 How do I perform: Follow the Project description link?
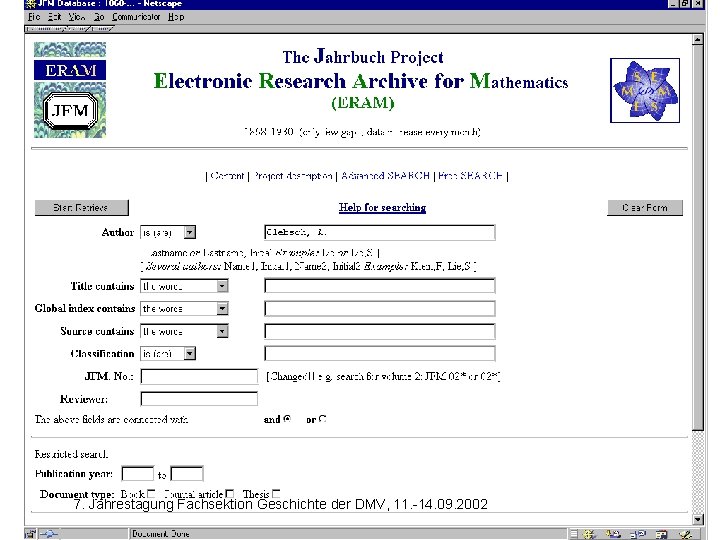(292, 176)
